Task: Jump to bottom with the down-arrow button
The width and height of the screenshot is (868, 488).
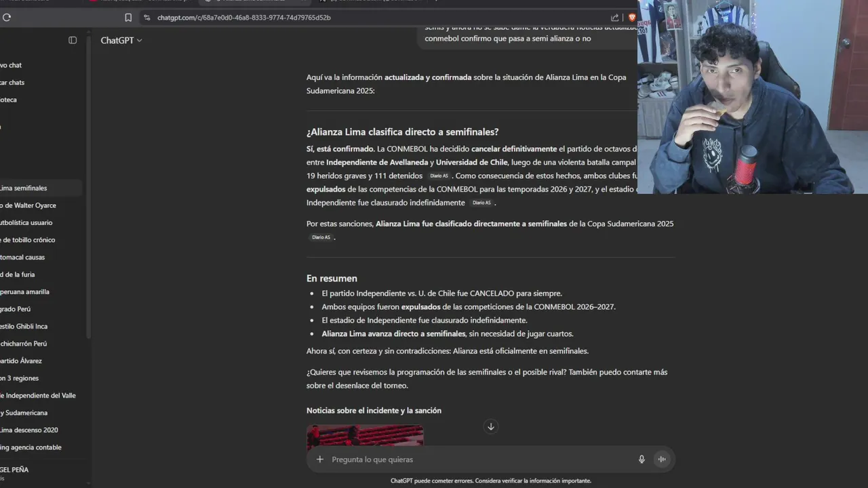Action: tap(491, 426)
